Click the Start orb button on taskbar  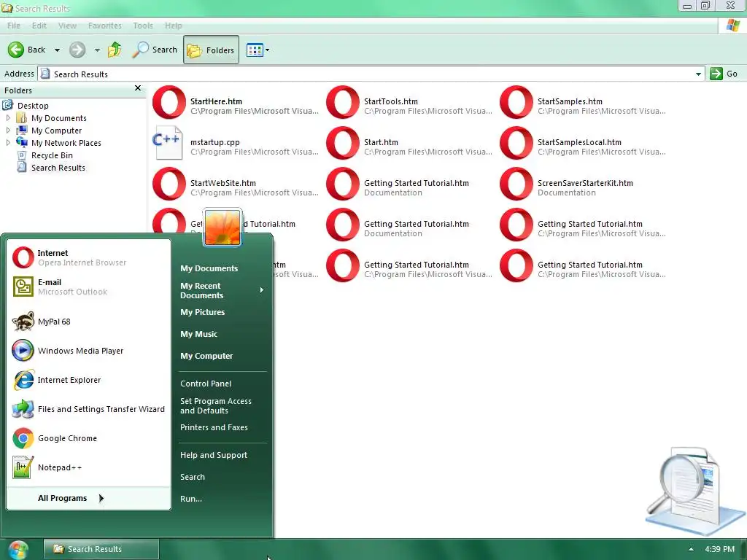(x=18, y=550)
